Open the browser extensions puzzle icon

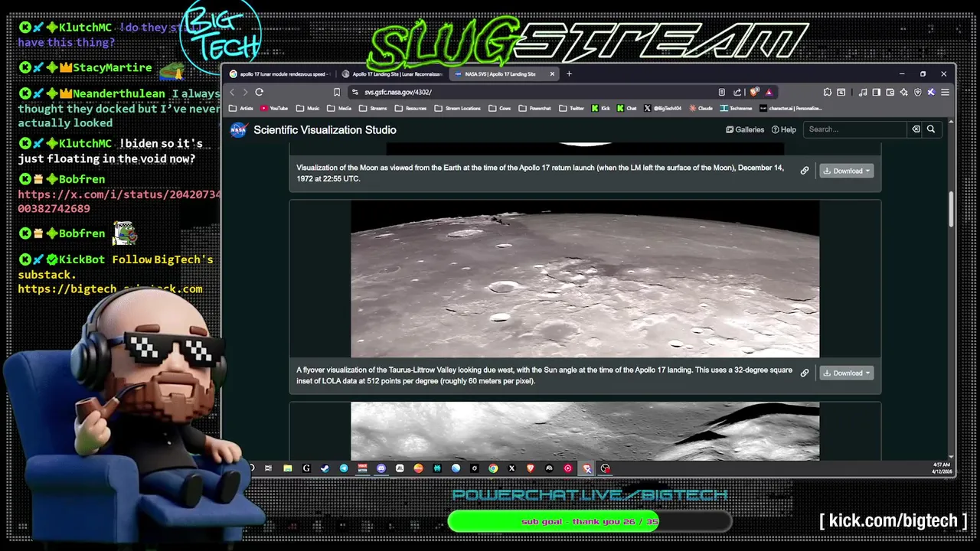coord(828,92)
